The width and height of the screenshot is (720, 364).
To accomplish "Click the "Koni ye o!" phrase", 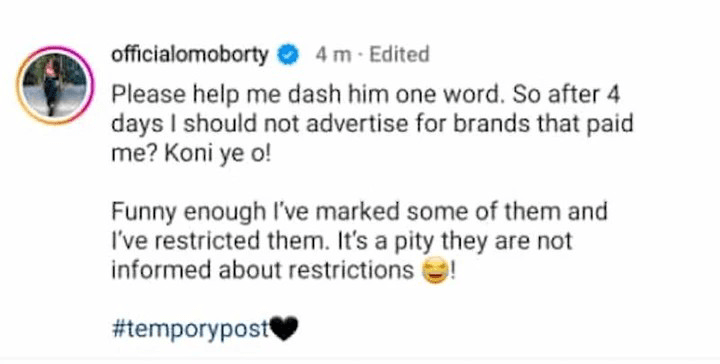I will pyautogui.click(x=218, y=156).
